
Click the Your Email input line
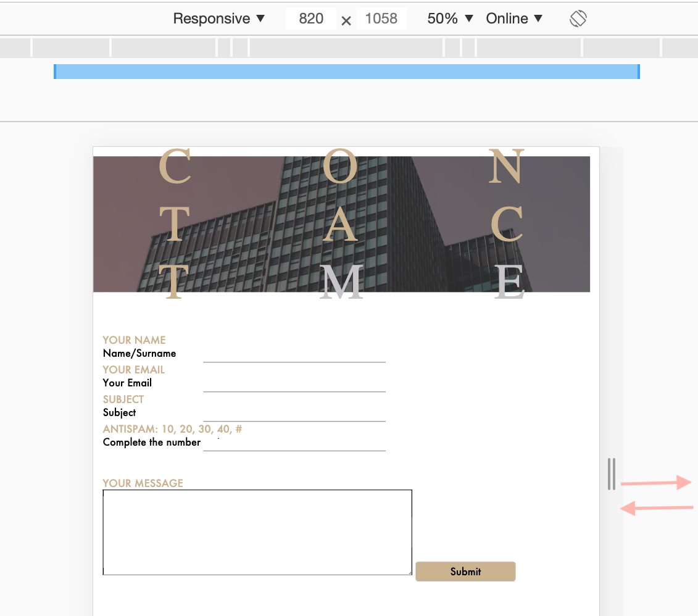tap(294, 388)
